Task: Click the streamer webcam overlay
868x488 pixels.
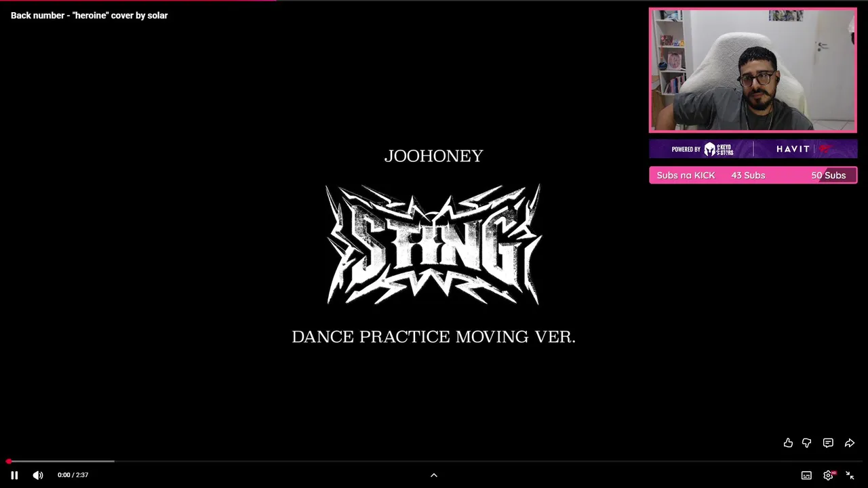Action: coord(753,70)
